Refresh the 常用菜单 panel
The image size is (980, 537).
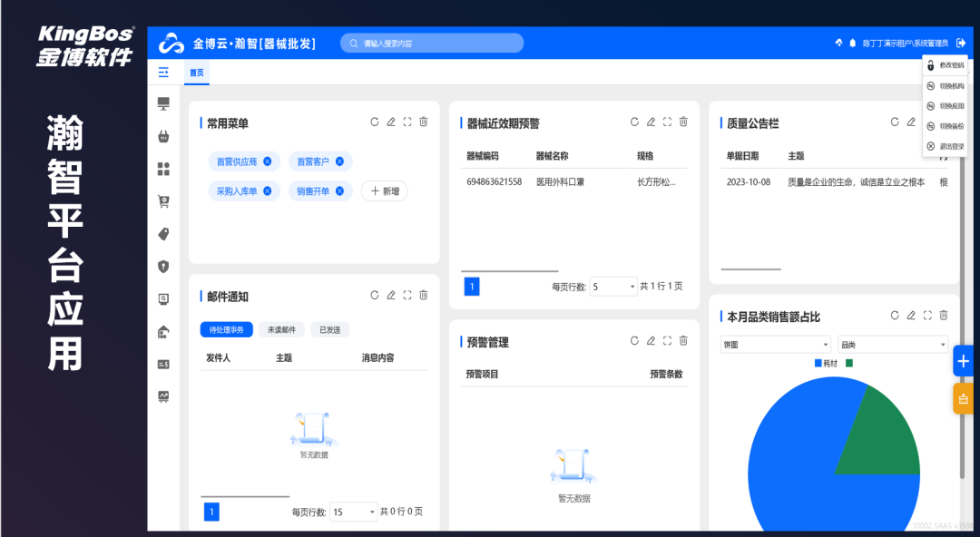(375, 122)
